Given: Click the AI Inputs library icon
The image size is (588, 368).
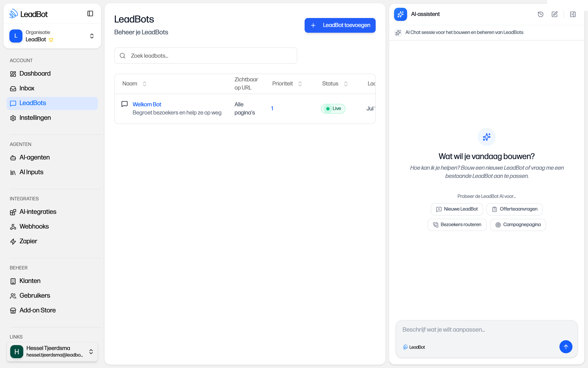Looking at the screenshot, I should pyautogui.click(x=13, y=173).
